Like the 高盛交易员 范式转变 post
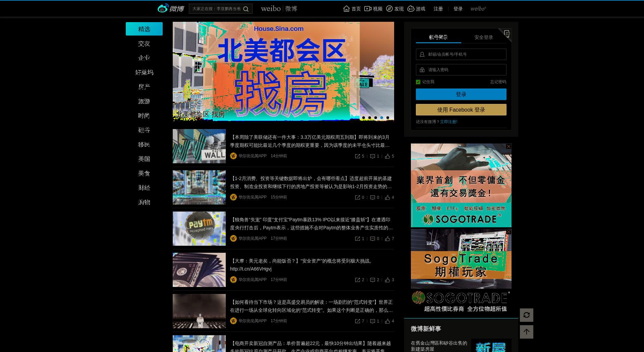Screen dimensions: 644x352 tap(387, 321)
